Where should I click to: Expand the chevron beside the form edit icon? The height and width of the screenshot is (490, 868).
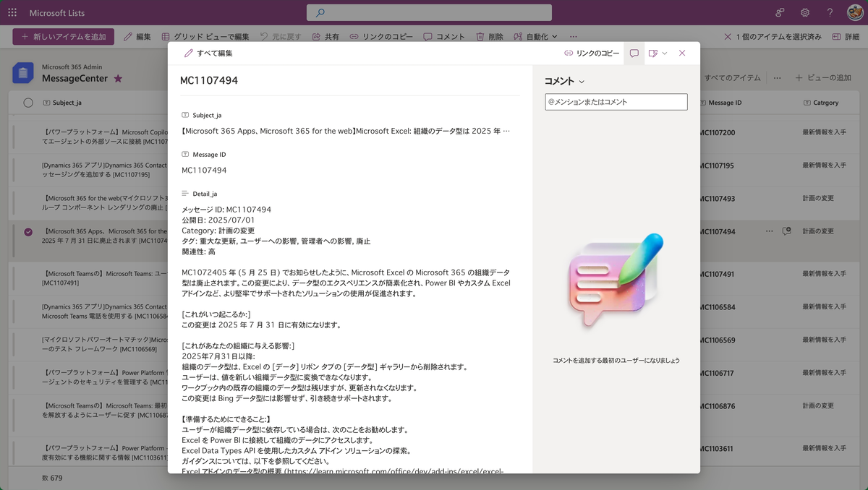(x=665, y=53)
